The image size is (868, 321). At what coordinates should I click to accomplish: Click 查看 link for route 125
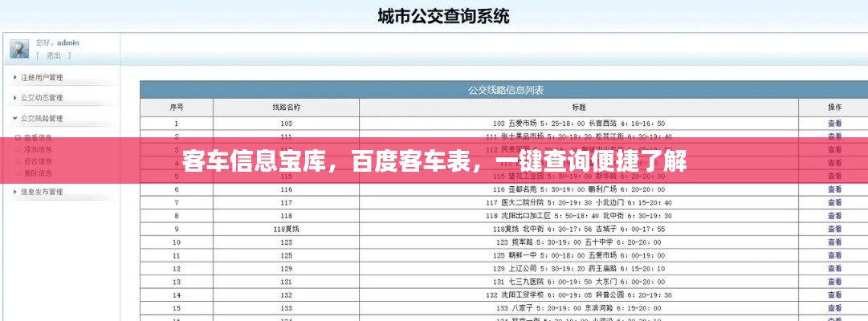point(835,256)
